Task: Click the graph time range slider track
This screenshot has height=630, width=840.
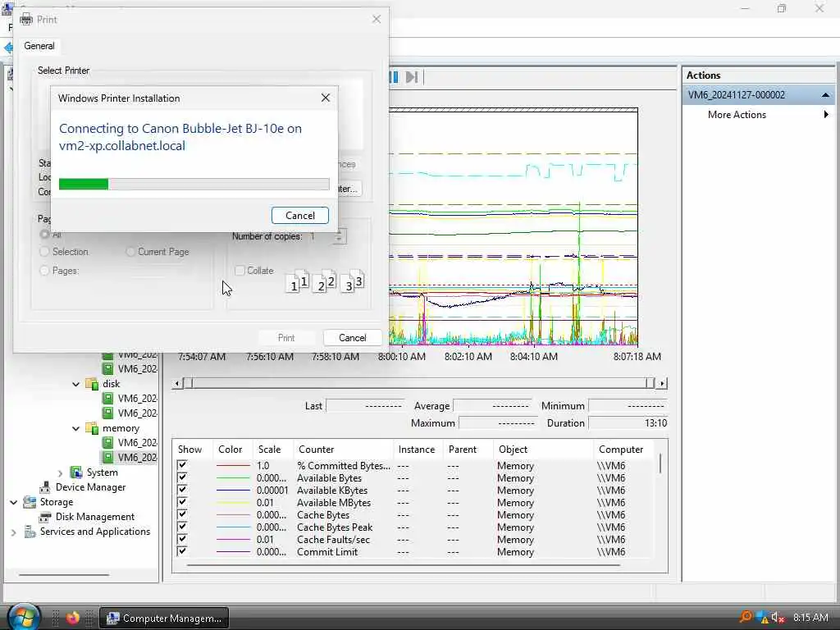Action: coord(419,383)
